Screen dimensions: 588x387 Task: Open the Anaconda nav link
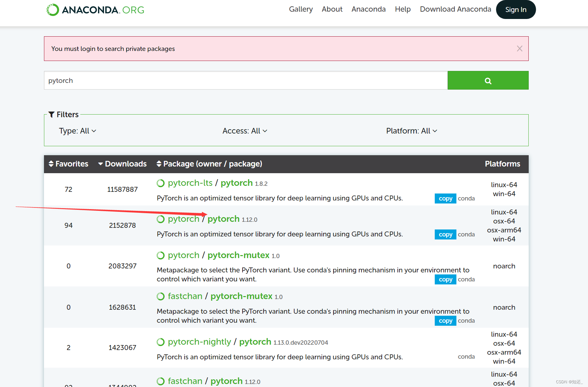(368, 9)
